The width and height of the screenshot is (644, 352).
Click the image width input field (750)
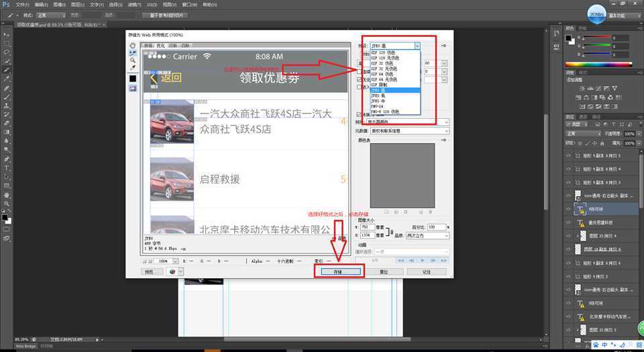tap(367, 227)
